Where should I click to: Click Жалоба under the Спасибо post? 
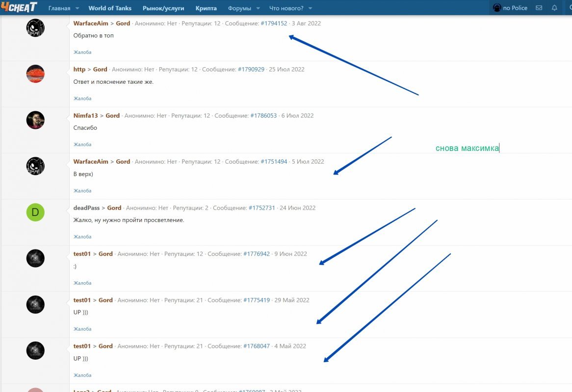pos(82,145)
